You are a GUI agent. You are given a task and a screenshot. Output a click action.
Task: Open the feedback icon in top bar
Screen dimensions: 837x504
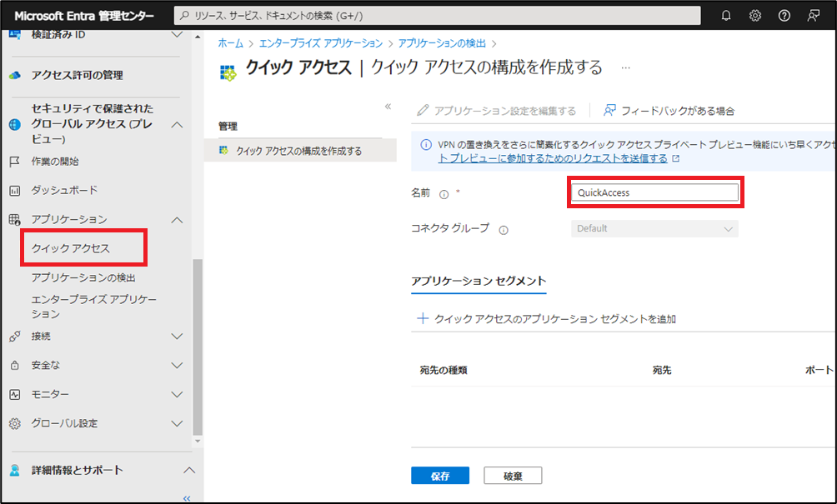click(813, 16)
